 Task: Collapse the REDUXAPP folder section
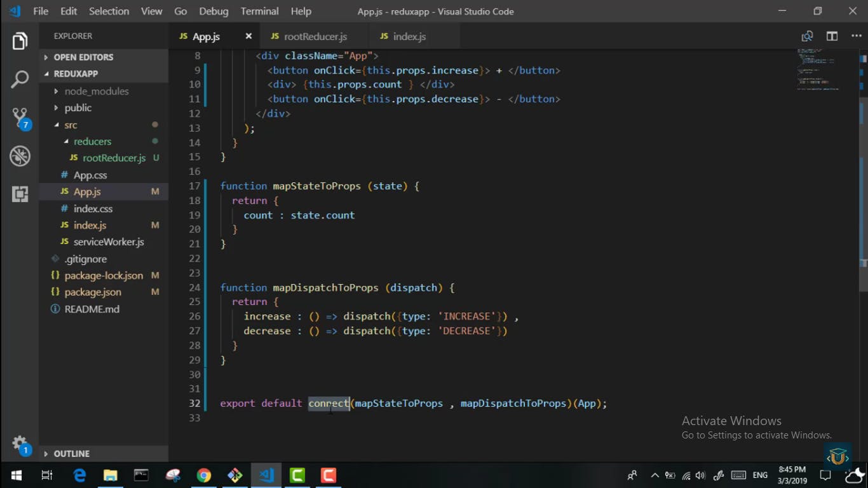pyautogui.click(x=104, y=74)
